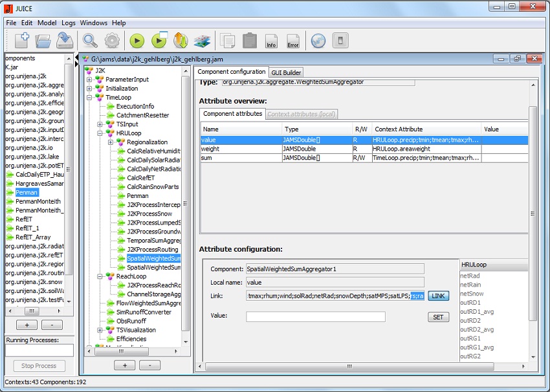Click the magnifier search icon in toolbar
Screen dimensions: 550x392
tap(90, 41)
